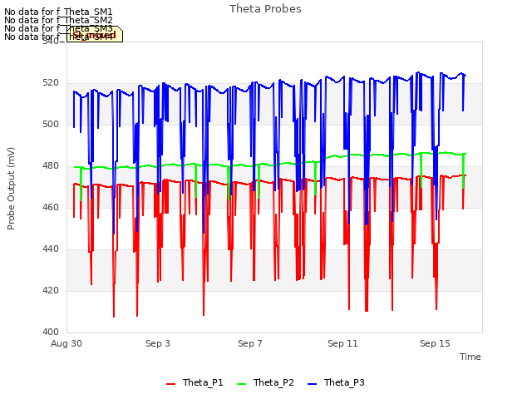Click the 420 y-axis tick label

click(x=51, y=290)
